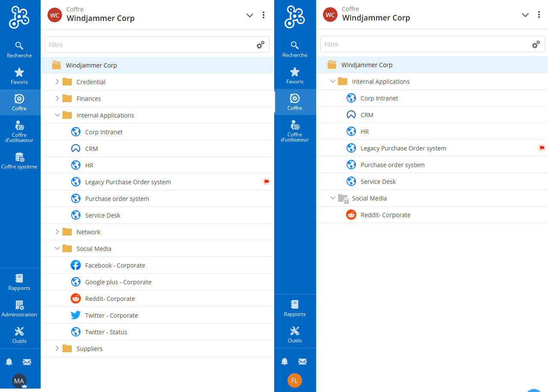548x392 pixels.
Task: Select the Facebook - Corporate entry
Action: (x=115, y=265)
